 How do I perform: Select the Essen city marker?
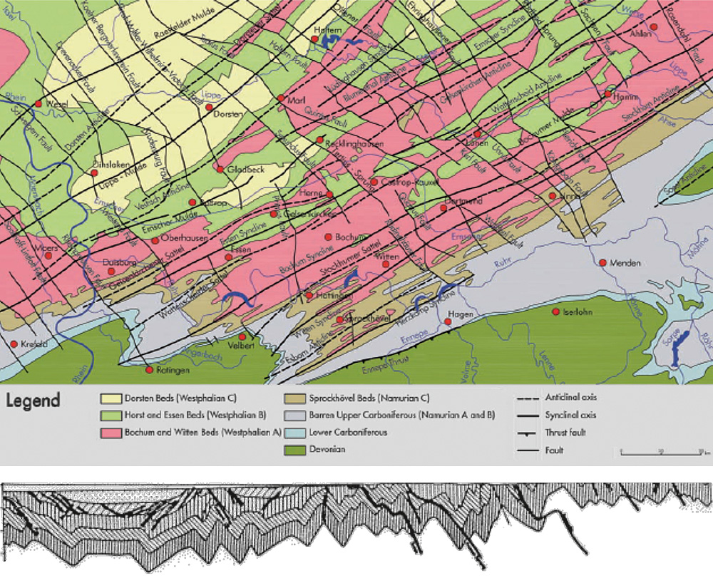[x=228, y=257]
